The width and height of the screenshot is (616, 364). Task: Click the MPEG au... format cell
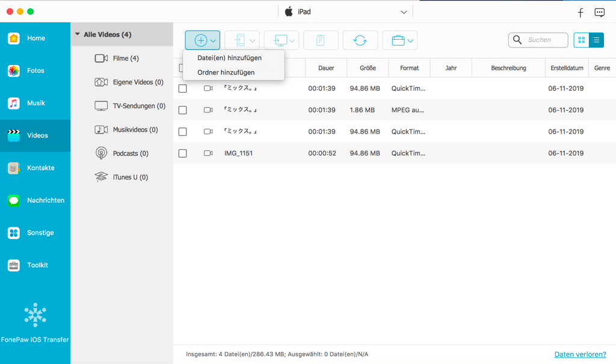click(x=408, y=110)
